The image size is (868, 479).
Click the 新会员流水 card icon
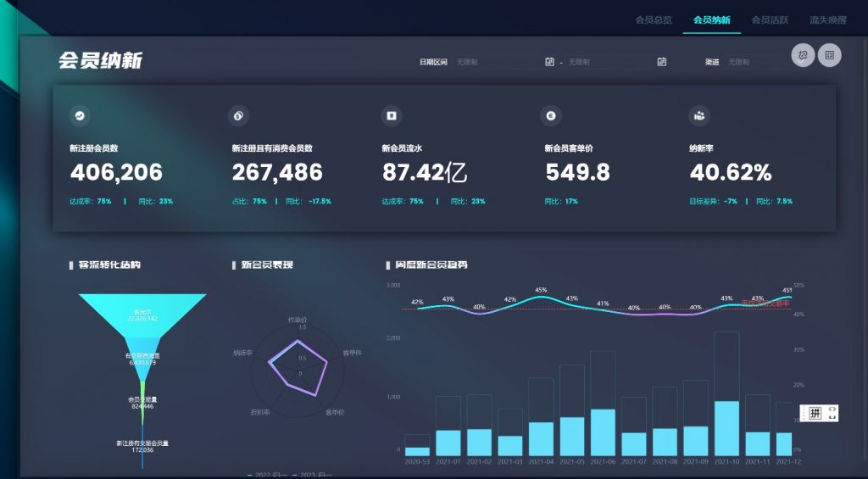tap(392, 115)
